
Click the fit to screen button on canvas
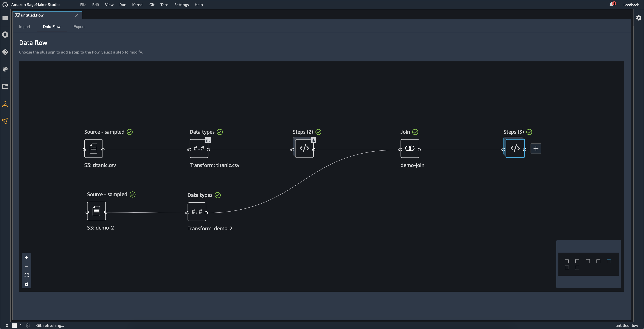click(x=26, y=275)
